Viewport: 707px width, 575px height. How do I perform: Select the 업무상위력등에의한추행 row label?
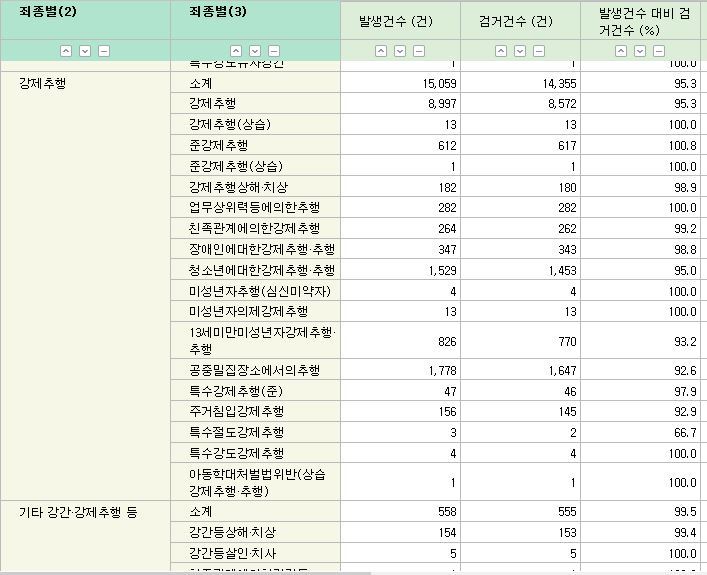point(254,207)
